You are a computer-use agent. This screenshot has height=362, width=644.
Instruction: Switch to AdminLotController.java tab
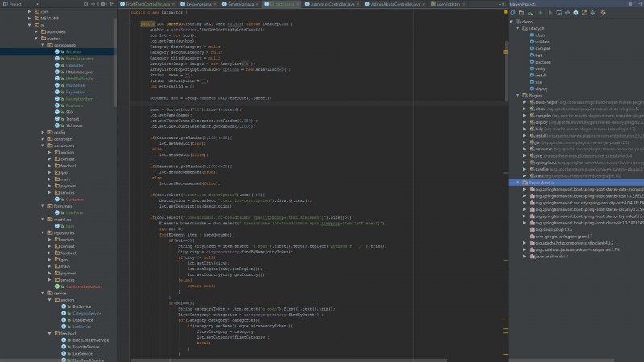click(x=332, y=4)
